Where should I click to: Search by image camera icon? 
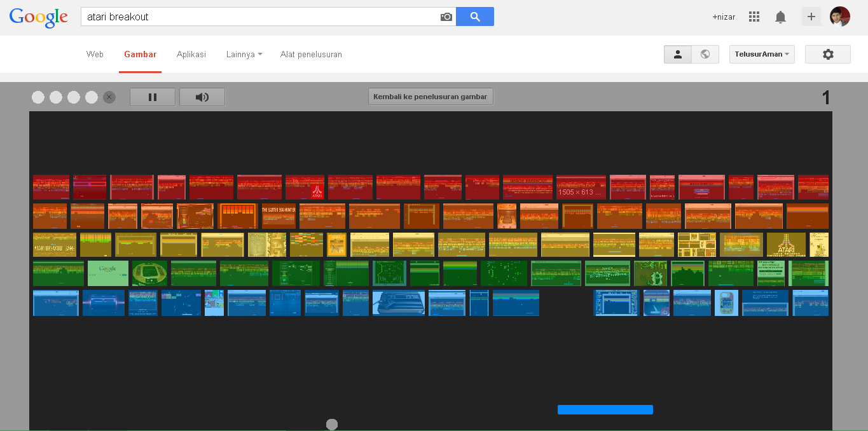coord(446,17)
